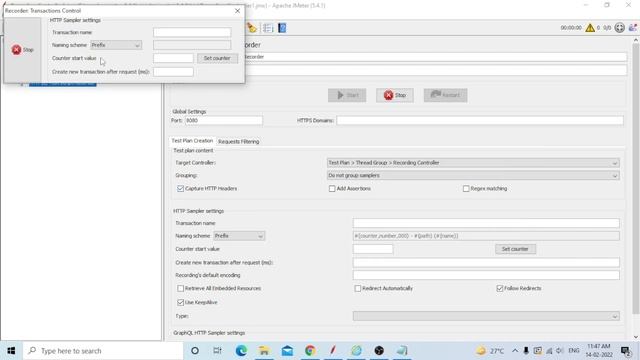Open the weather widget showing 27°C
The image size is (640, 360).
click(490, 351)
